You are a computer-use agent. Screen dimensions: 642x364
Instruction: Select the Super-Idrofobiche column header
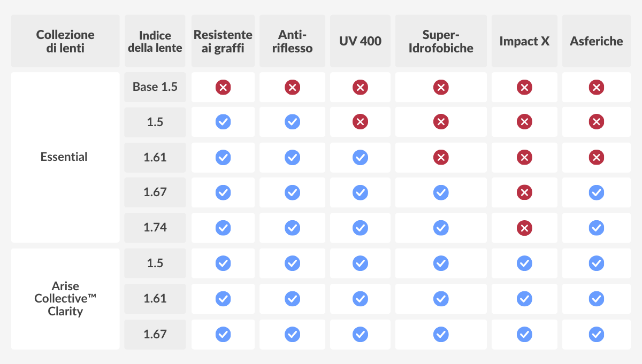pos(440,41)
